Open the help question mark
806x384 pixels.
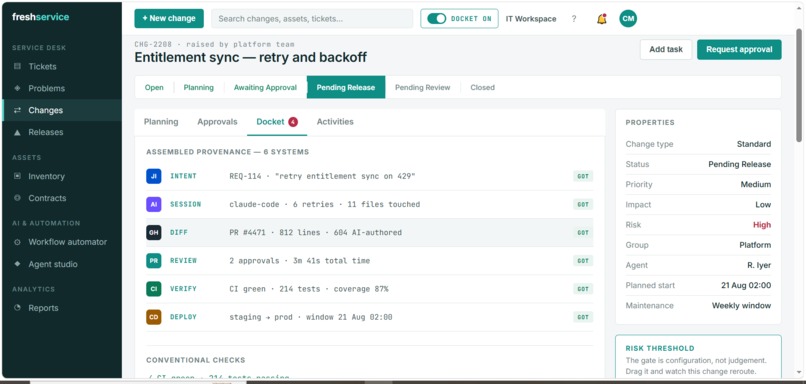574,19
